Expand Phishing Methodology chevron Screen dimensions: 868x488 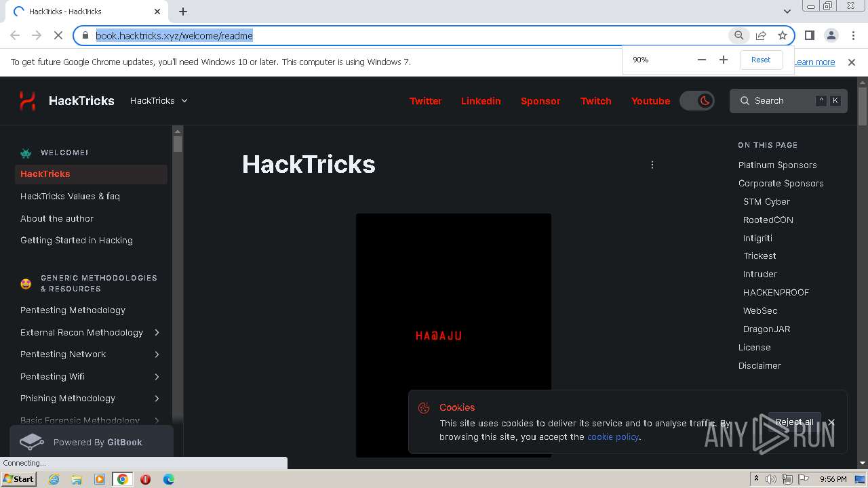pyautogui.click(x=157, y=399)
